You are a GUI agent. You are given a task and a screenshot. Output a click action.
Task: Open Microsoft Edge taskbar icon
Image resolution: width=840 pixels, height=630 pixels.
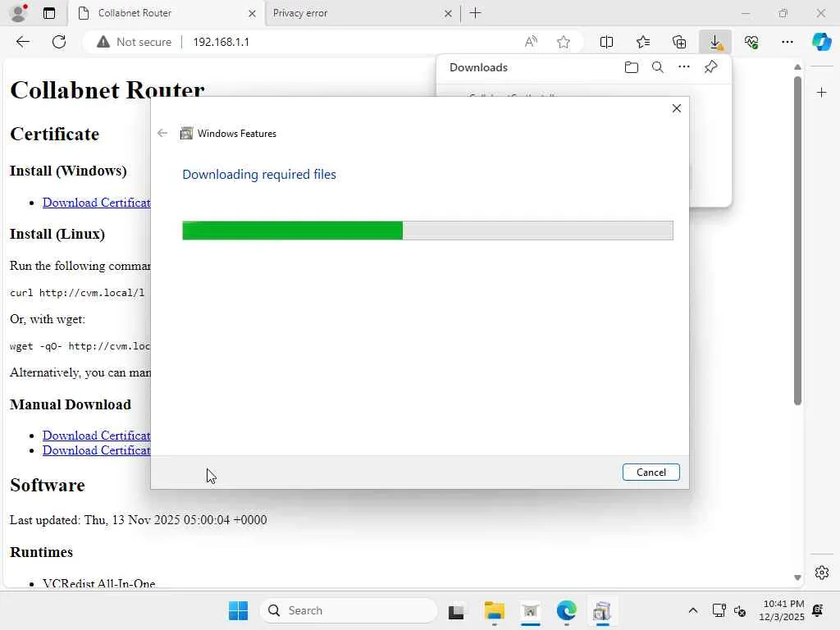pos(566,610)
